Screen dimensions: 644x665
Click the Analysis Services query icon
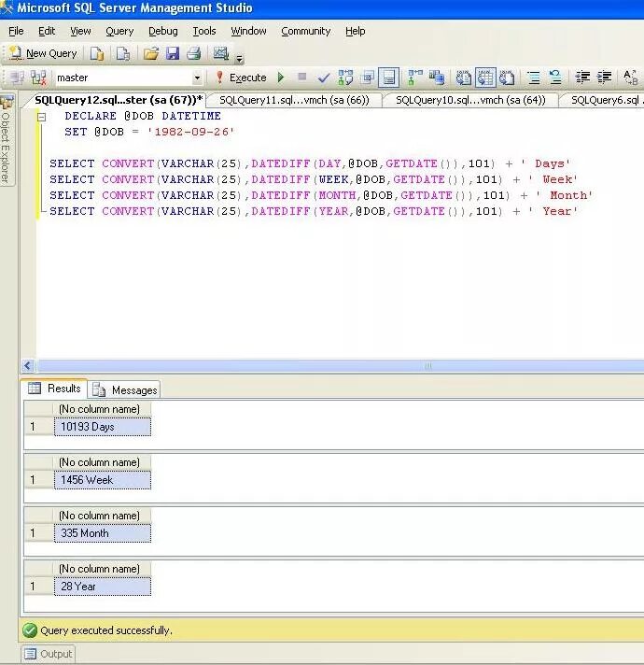coord(123,54)
